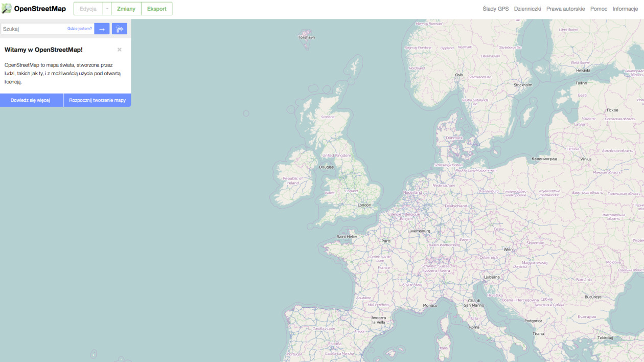Screen dimensions: 644x362
Task: Submit search with the arrow button
Action: click(102, 29)
